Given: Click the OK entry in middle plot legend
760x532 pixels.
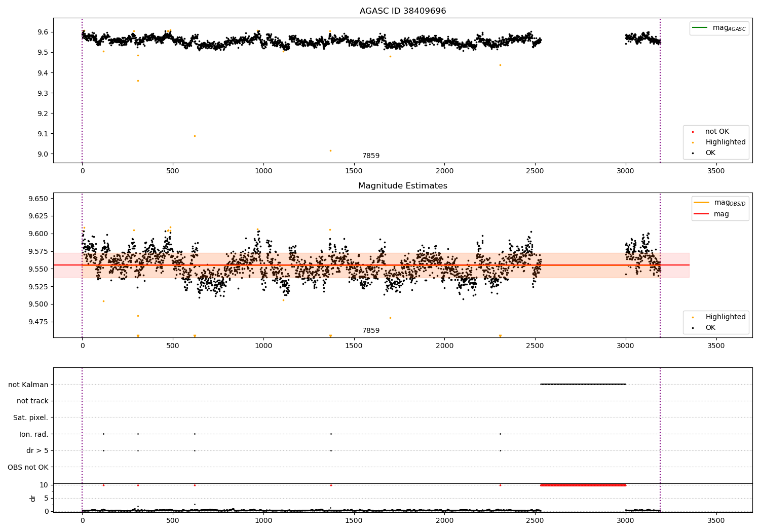Looking at the screenshot, I should tap(710, 328).
